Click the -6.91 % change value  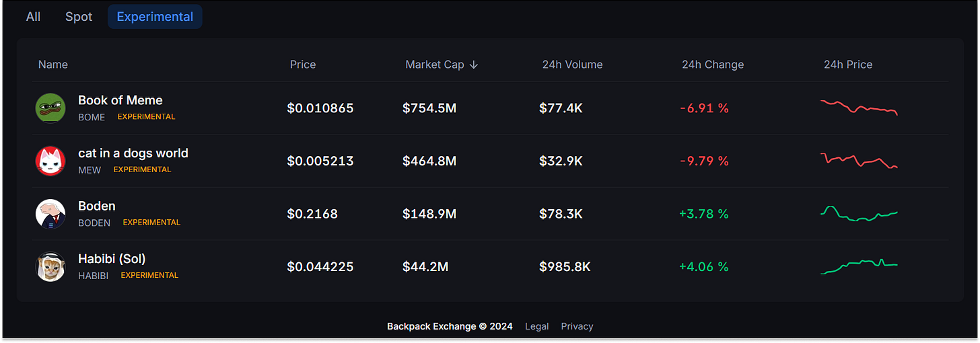[x=704, y=108]
